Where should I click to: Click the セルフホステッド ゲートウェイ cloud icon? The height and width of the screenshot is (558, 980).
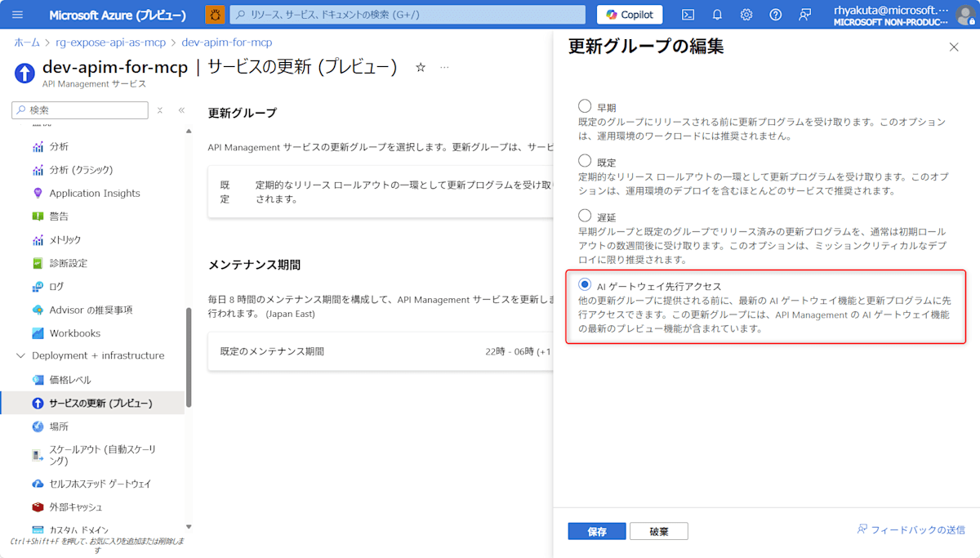[38, 484]
